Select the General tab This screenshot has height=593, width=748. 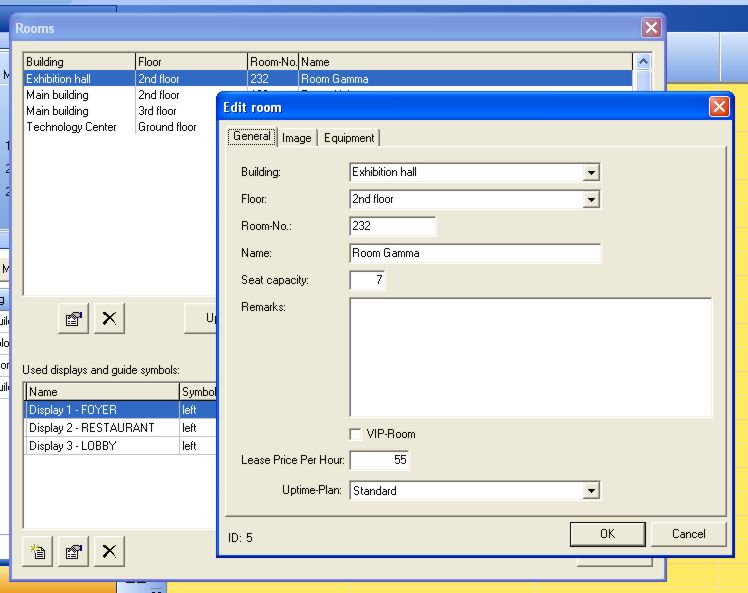click(252, 137)
